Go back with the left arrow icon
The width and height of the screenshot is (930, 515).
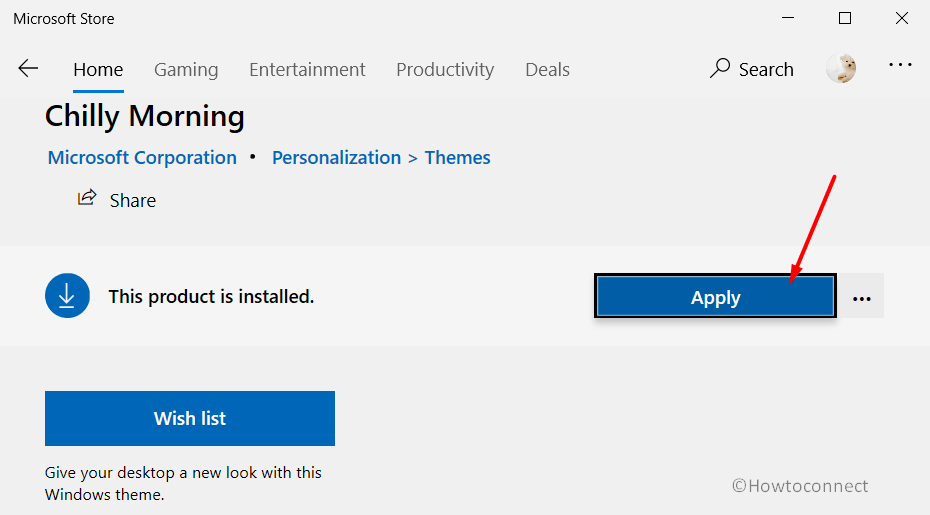(28, 69)
